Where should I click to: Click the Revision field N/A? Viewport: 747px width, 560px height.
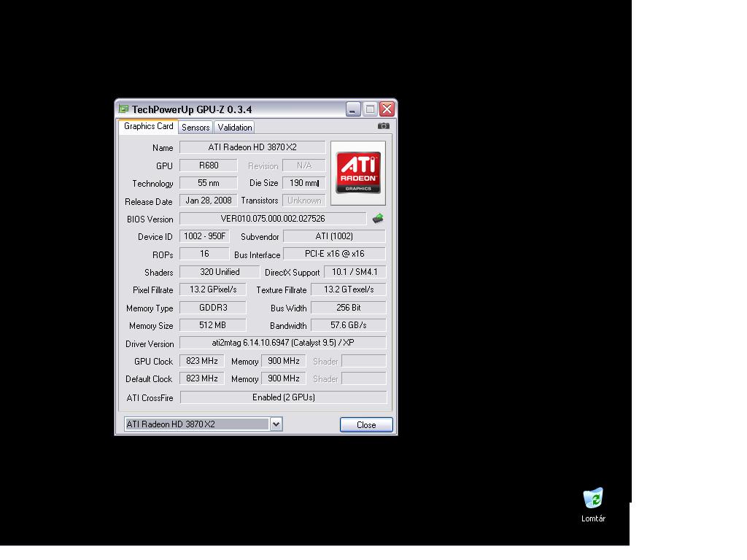(304, 166)
